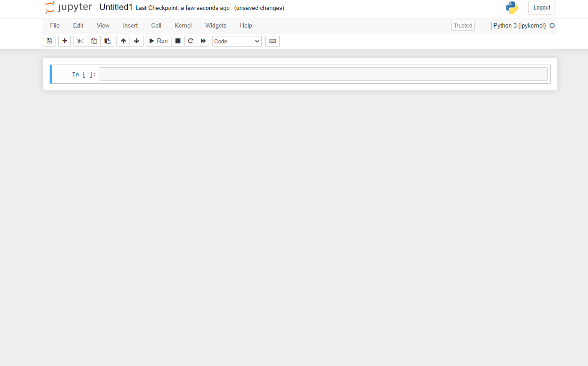Image resolution: width=588 pixels, height=366 pixels.
Task: Open the command palette keyboard icon
Action: click(x=272, y=41)
